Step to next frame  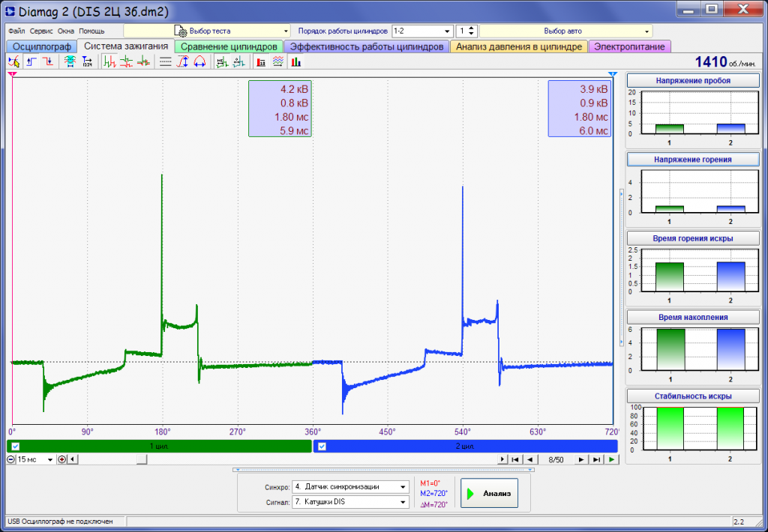pos(581,459)
